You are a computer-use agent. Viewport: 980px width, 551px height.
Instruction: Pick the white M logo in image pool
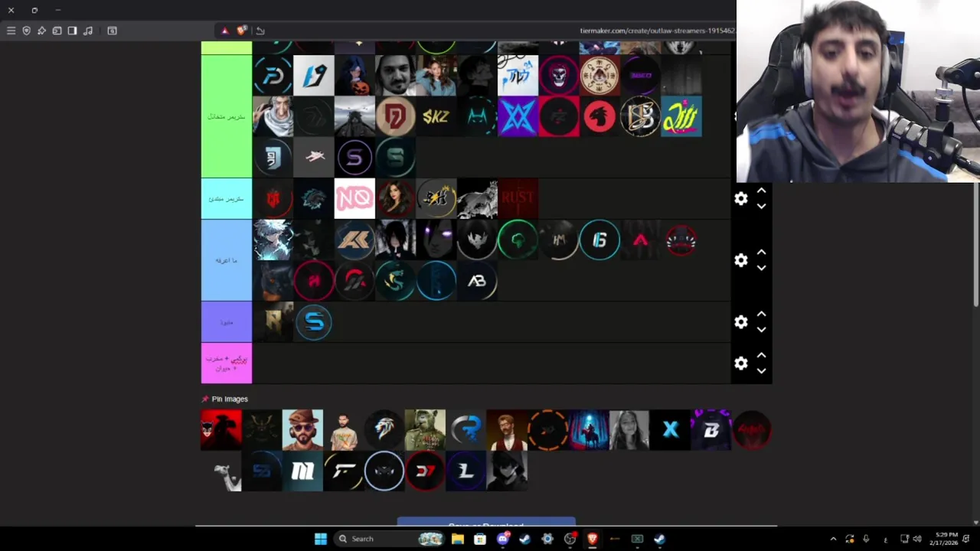302,471
